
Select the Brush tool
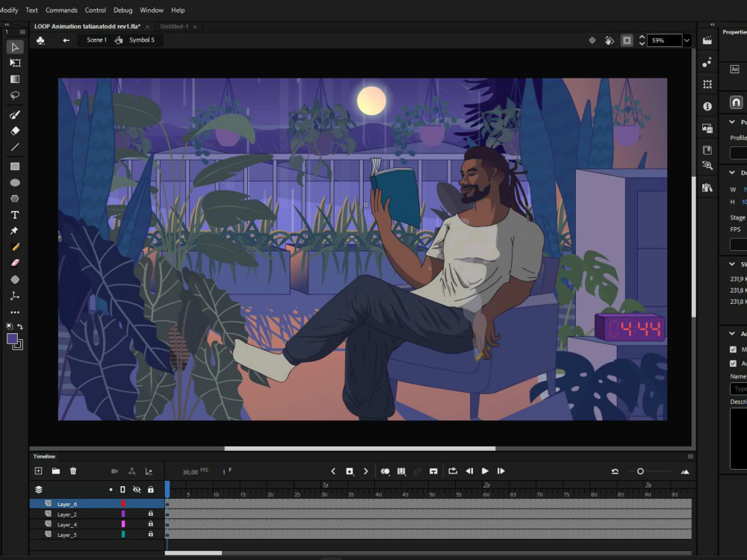[15, 115]
